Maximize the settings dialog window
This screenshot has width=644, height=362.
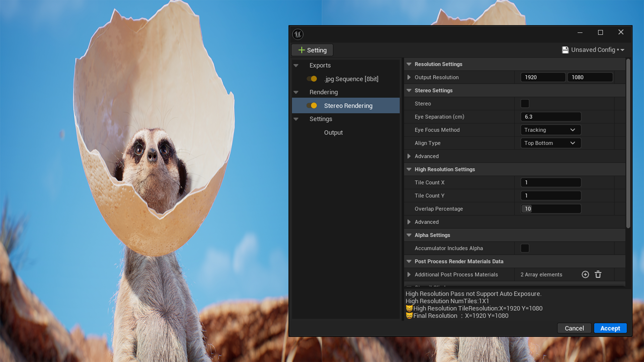point(600,33)
